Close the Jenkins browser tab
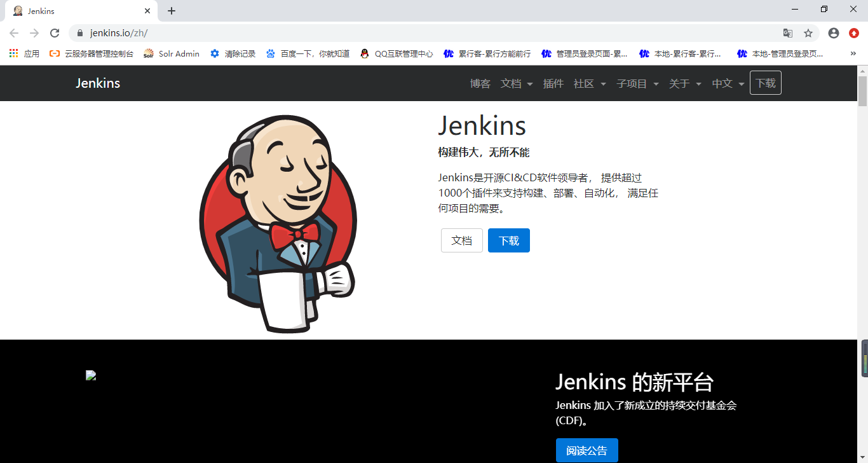This screenshot has width=868, height=463. (147, 11)
